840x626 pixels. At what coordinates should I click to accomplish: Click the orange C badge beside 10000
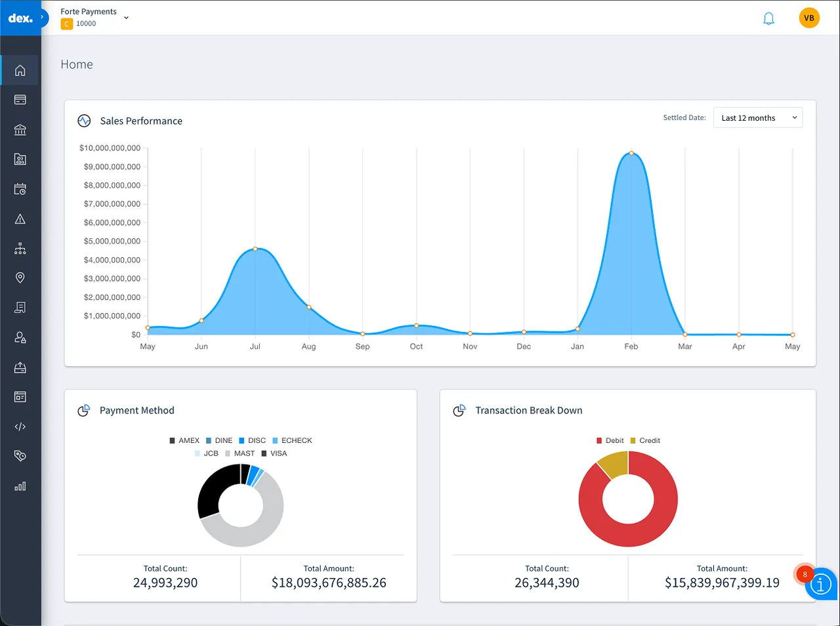pyautogui.click(x=66, y=24)
